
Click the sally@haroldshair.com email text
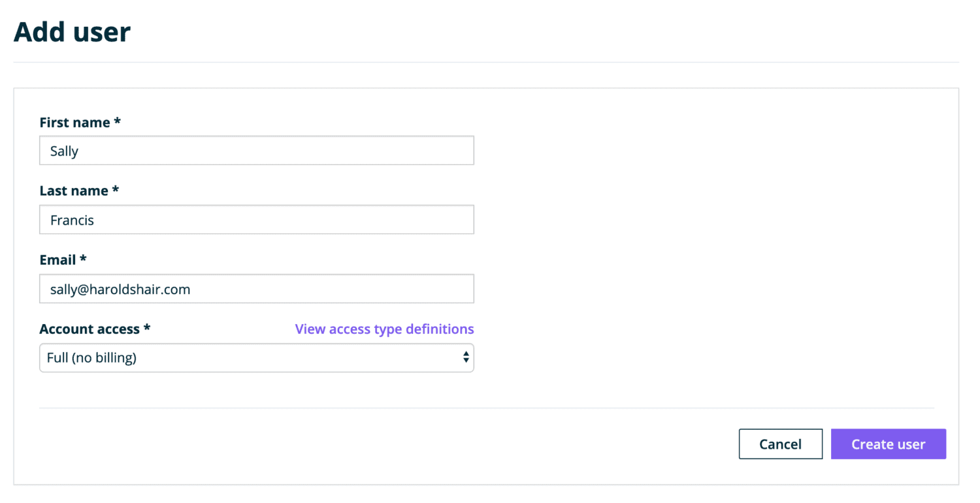point(120,289)
